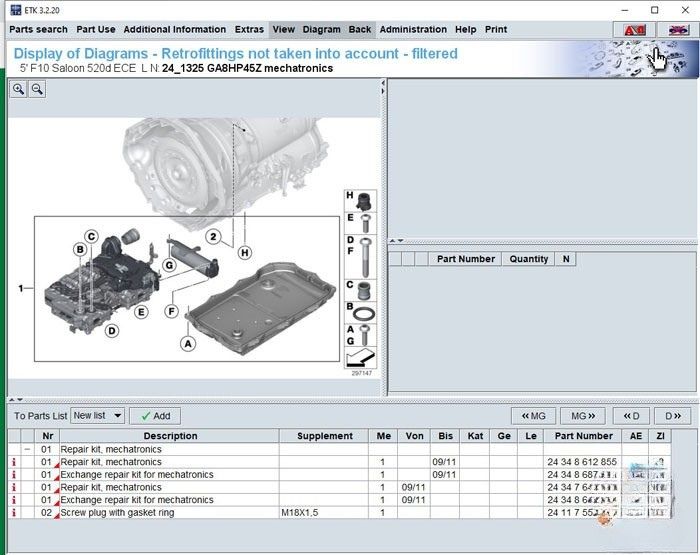The width and height of the screenshot is (700, 555).
Task: Open the Additional Information menu
Action: [x=174, y=30]
